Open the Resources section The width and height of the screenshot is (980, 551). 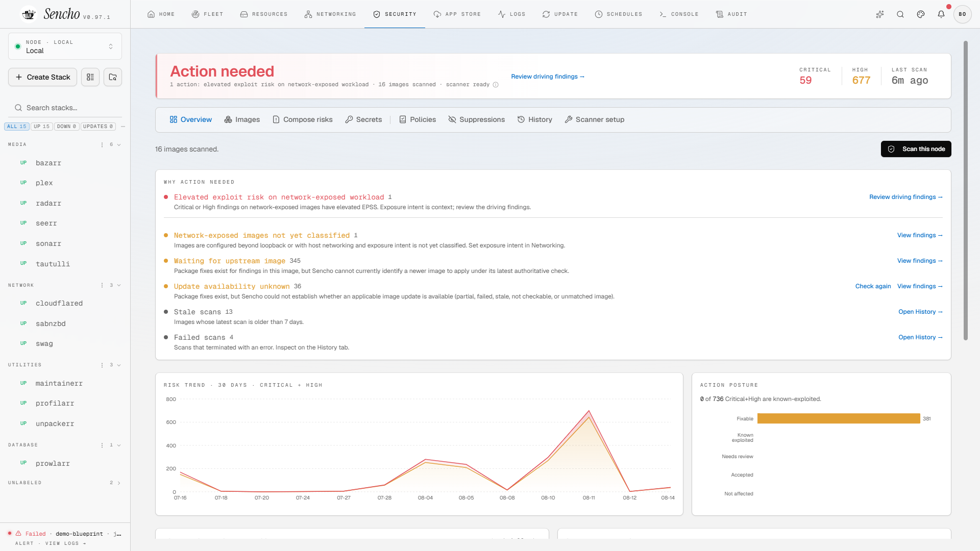(264, 14)
